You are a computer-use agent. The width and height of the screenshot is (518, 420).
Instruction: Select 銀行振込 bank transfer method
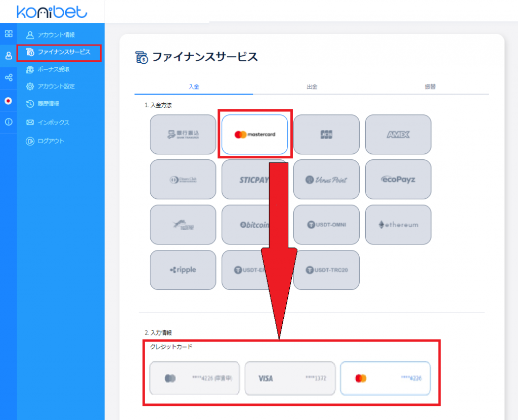[183, 135]
